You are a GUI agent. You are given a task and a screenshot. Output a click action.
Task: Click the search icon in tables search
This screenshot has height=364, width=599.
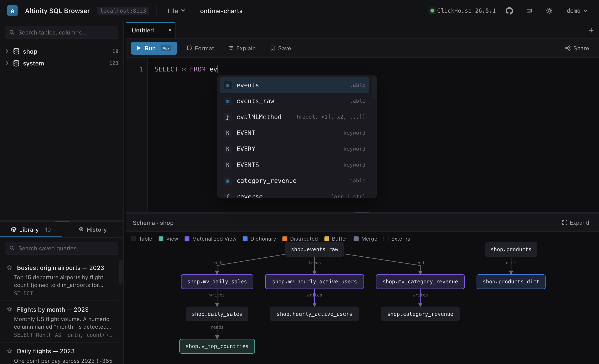click(x=12, y=32)
